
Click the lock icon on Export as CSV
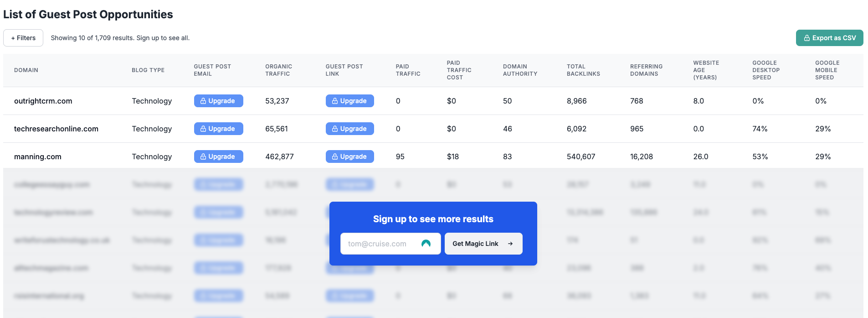(x=807, y=38)
